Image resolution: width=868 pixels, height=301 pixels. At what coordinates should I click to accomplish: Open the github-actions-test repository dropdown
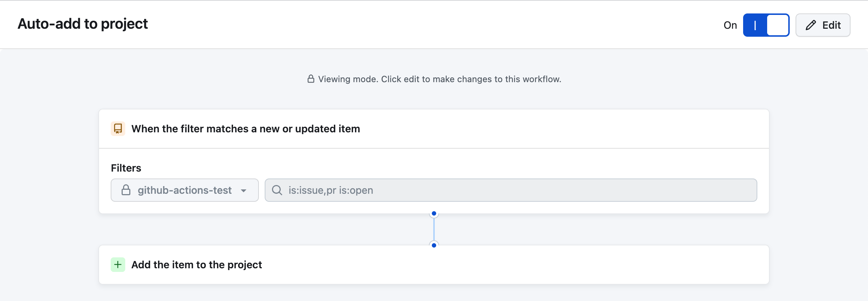pyautogui.click(x=185, y=190)
